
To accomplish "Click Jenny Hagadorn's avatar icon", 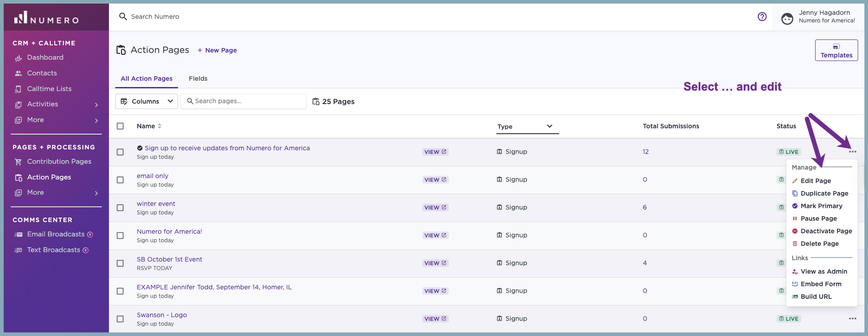I will [787, 18].
